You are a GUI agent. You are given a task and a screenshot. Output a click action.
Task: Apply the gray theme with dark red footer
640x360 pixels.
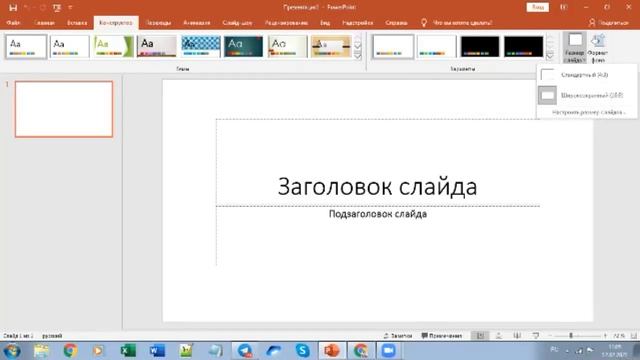click(x=157, y=47)
